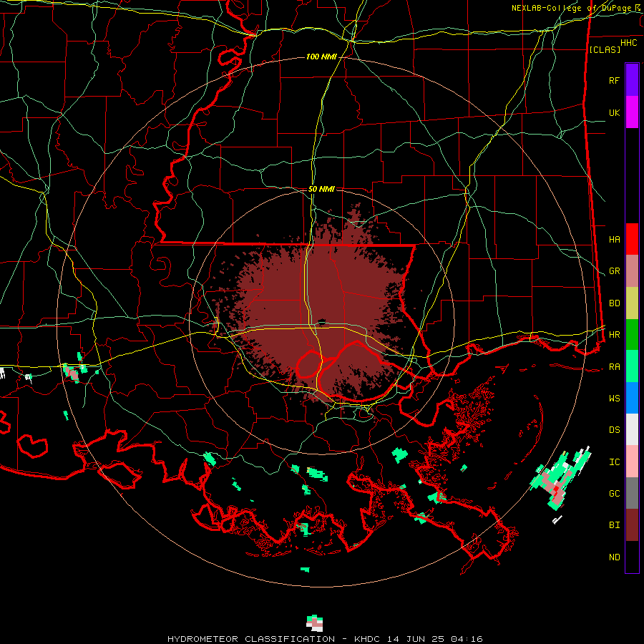Click the brown BI biological swatch

pos(632,525)
